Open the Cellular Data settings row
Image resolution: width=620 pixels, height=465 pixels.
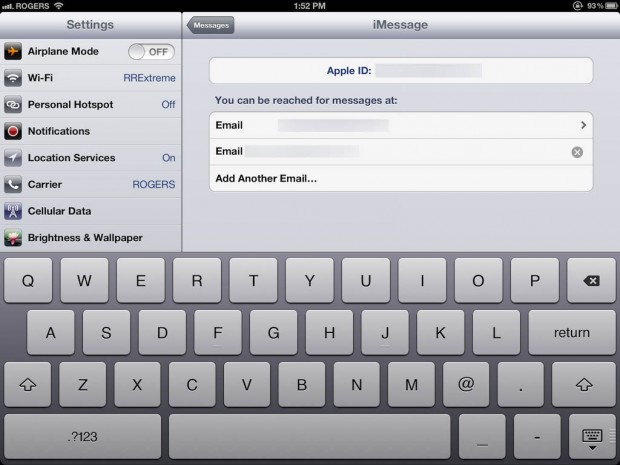[91, 211]
